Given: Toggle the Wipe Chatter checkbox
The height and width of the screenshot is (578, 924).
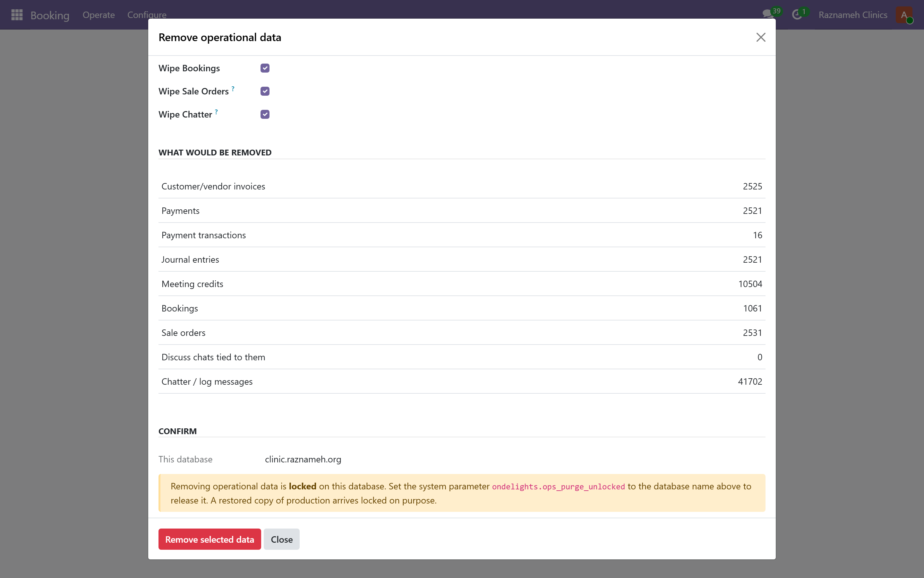Looking at the screenshot, I should 265,114.
